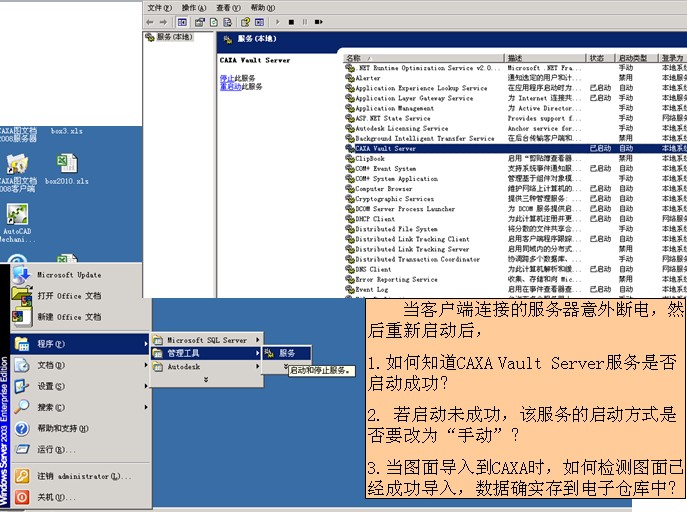Select the COM+ System Application row
This screenshot has width=687, height=512.
point(516,179)
